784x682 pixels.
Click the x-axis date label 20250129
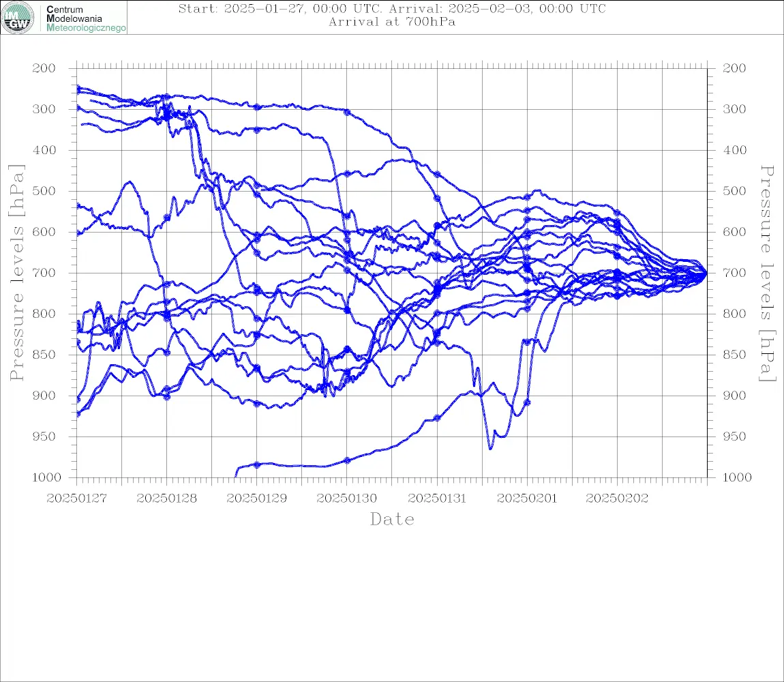coord(256,499)
